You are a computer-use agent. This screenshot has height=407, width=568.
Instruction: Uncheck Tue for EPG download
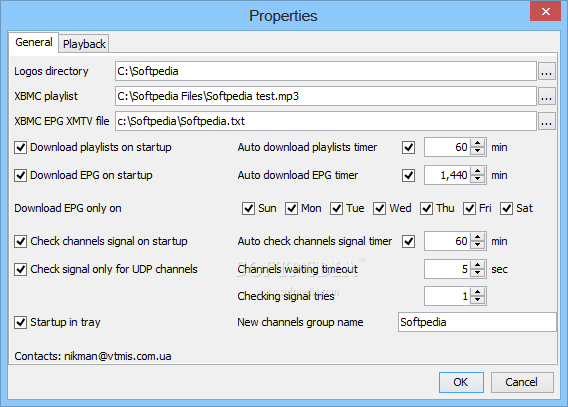point(336,209)
